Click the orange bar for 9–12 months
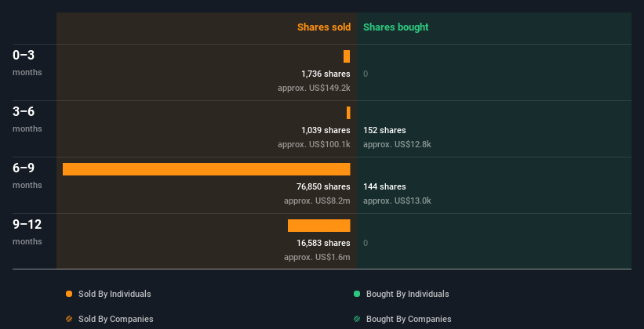 pyautogui.click(x=318, y=226)
